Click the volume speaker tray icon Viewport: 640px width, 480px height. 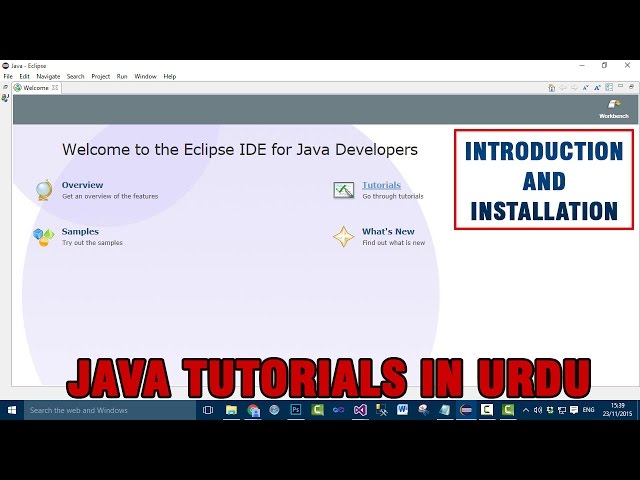click(538, 410)
